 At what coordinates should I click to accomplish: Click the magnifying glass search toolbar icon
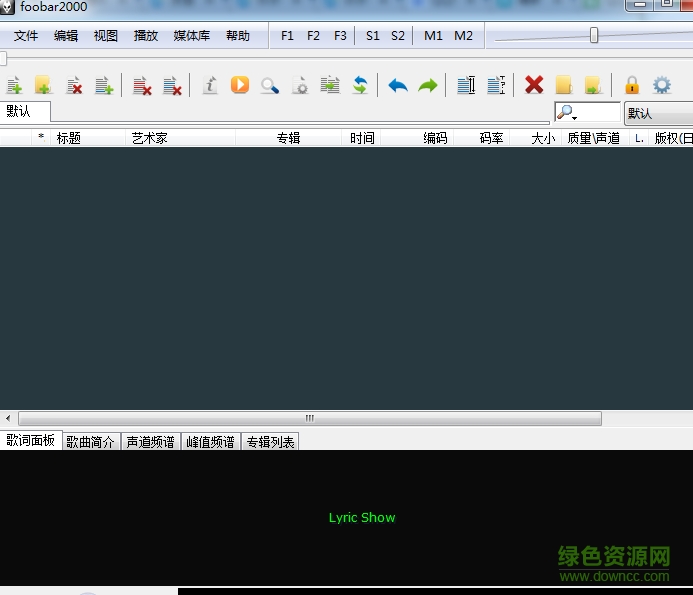tap(269, 86)
